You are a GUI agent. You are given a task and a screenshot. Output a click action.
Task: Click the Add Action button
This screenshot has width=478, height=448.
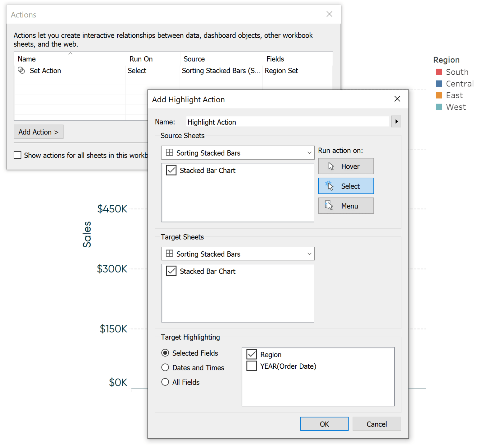click(38, 132)
